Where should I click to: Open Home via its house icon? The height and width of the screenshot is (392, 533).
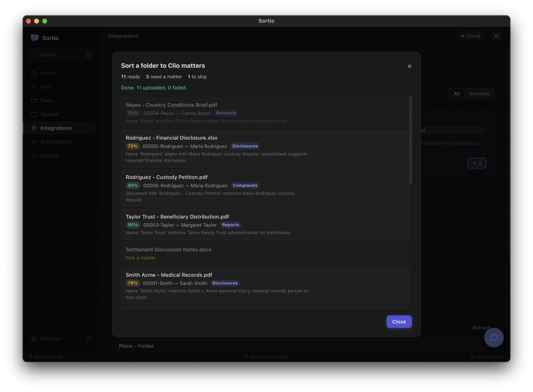click(x=34, y=73)
